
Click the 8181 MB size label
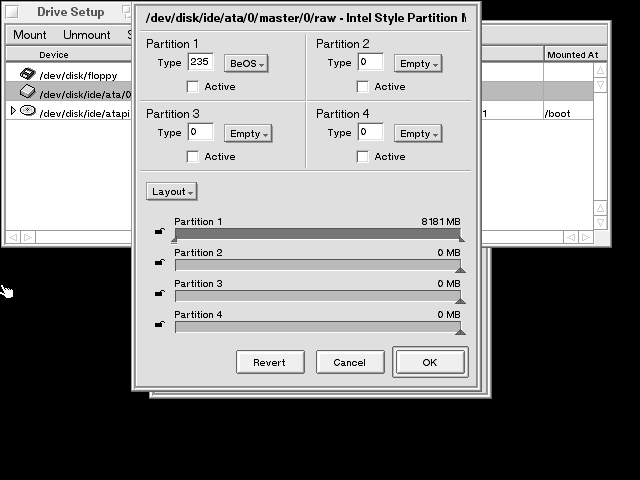[440, 222]
